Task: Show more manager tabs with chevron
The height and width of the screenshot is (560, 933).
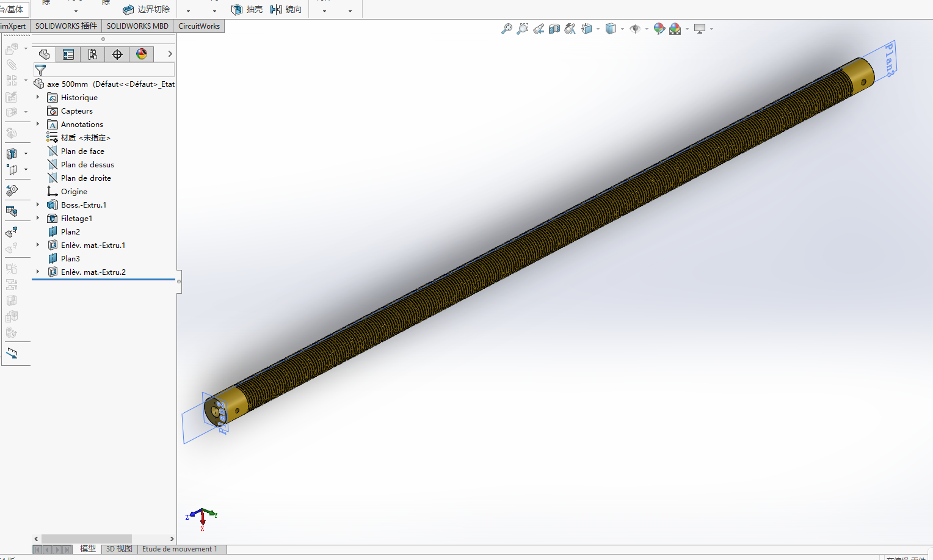Action: coord(170,54)
